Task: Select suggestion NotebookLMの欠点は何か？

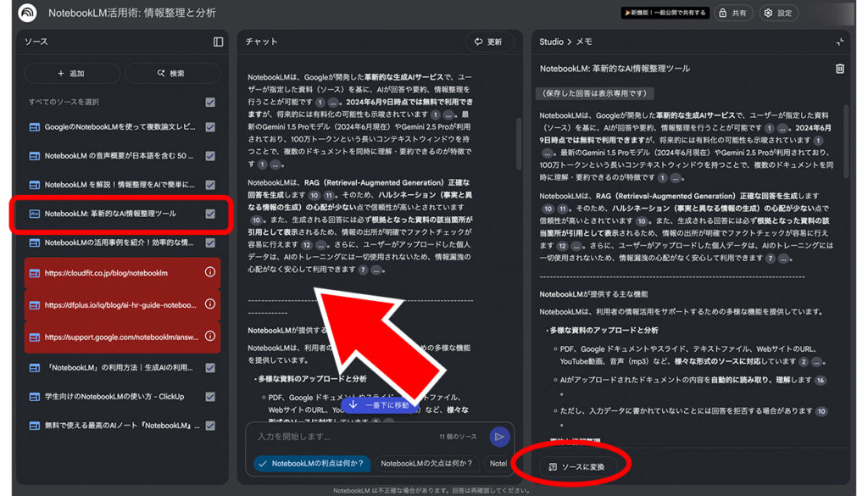Action: tap(427, 463)
